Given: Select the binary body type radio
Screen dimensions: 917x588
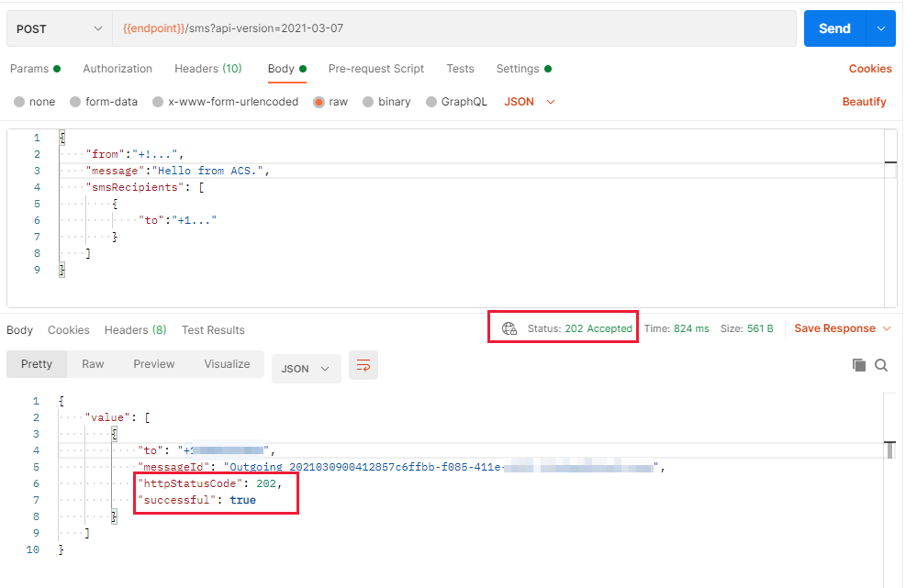Looking at the screenshot, I should coord(368,102).
